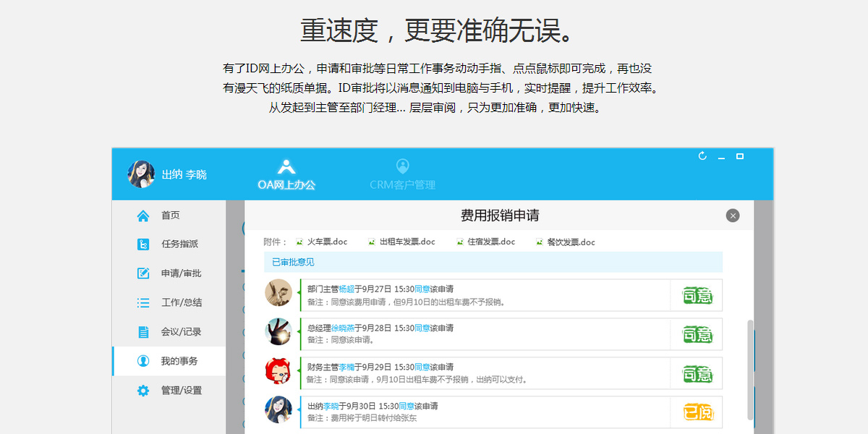Open attachment 火车票.doc
Viewport: 868px width, 434px height.
click(x=327, y=242)
